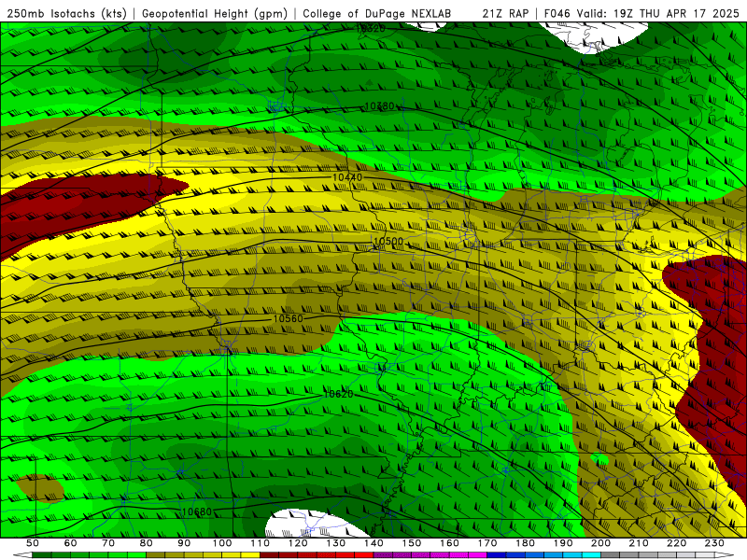The width and height of the screenshot is (747, 560).
Task: Click the '250mb Isotachs (kts)' title text
Action: point(66,13)
